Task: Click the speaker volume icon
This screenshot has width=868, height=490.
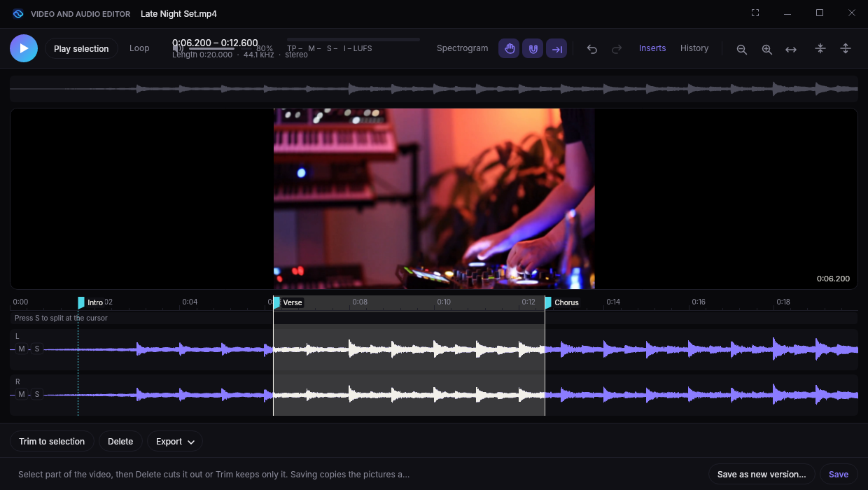Action: click(178, 48)
